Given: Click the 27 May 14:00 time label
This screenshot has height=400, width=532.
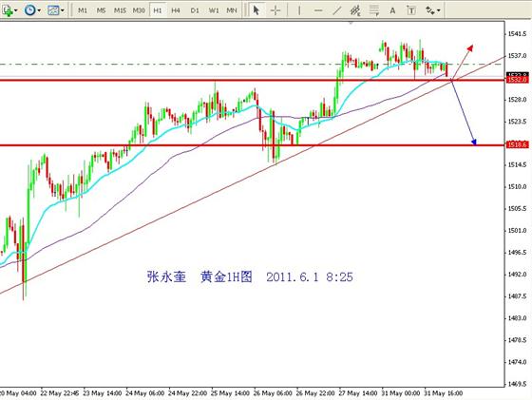Looking at the screenshot, I should pyautogui.click(x=357, y=393).
